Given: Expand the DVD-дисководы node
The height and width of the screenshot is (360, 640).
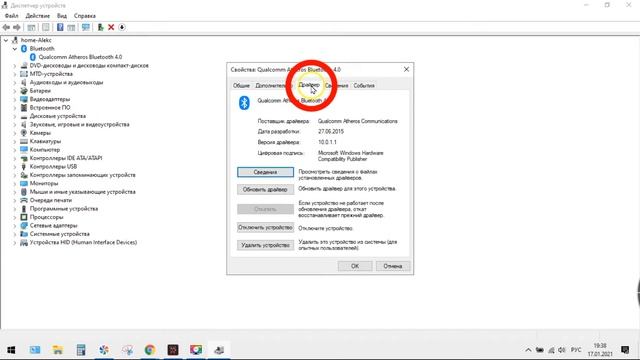Looking at the screenshot, I should pos(15,65).
